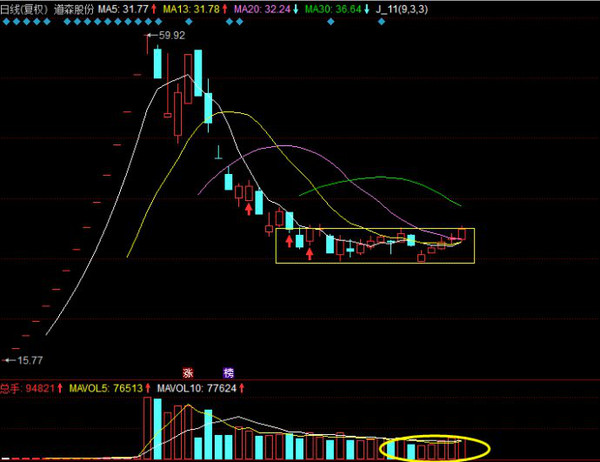The height and width of the screenshot is (462, 600).
Task: Click the doji cross candle marker
Action: (x=218, y=152)
